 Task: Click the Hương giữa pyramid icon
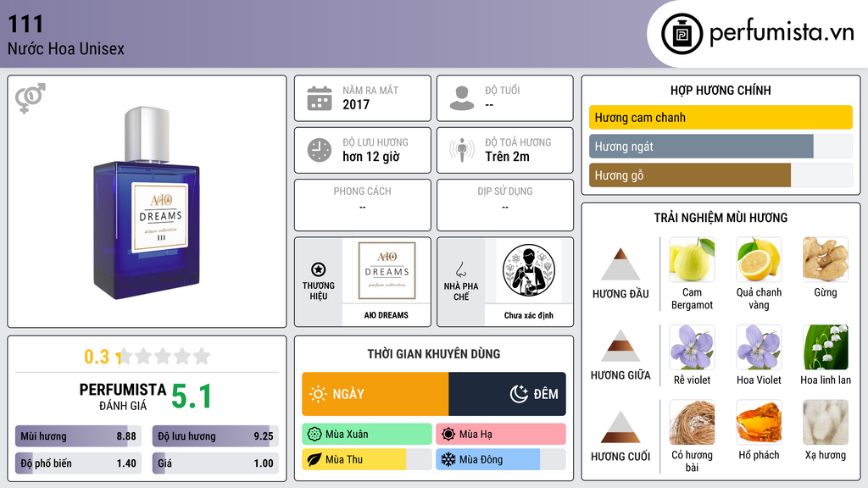(620, 346)
